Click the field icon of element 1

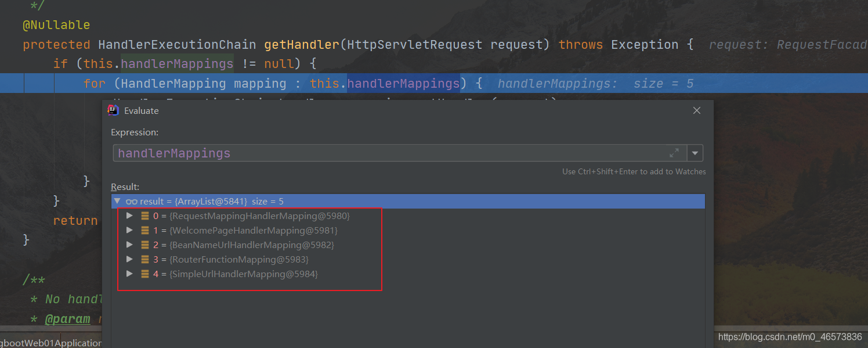tap(145, 231)
